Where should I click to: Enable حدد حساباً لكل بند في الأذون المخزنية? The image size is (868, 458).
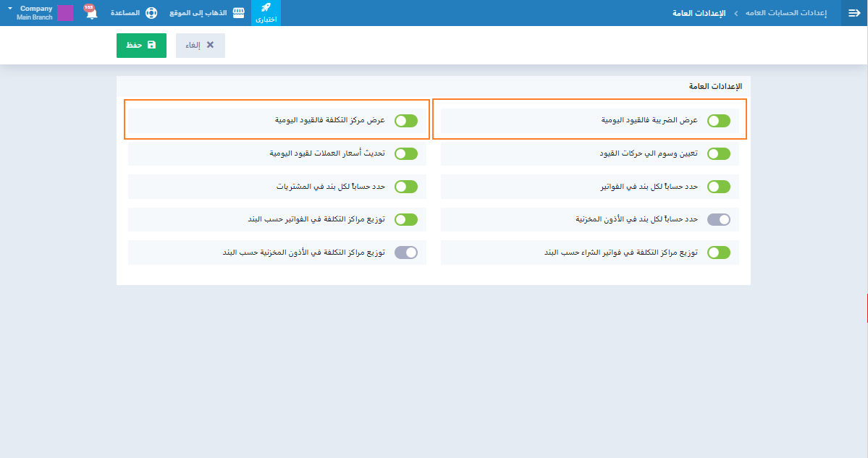point(718,219)
